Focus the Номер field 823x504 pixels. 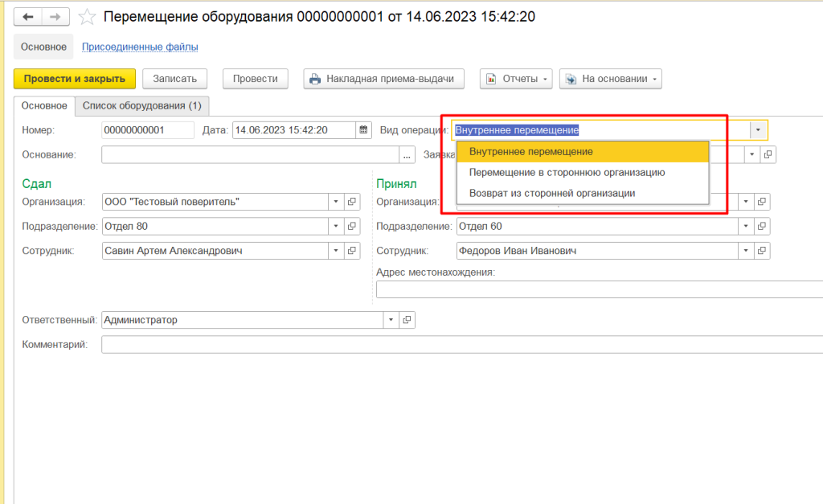148,130
